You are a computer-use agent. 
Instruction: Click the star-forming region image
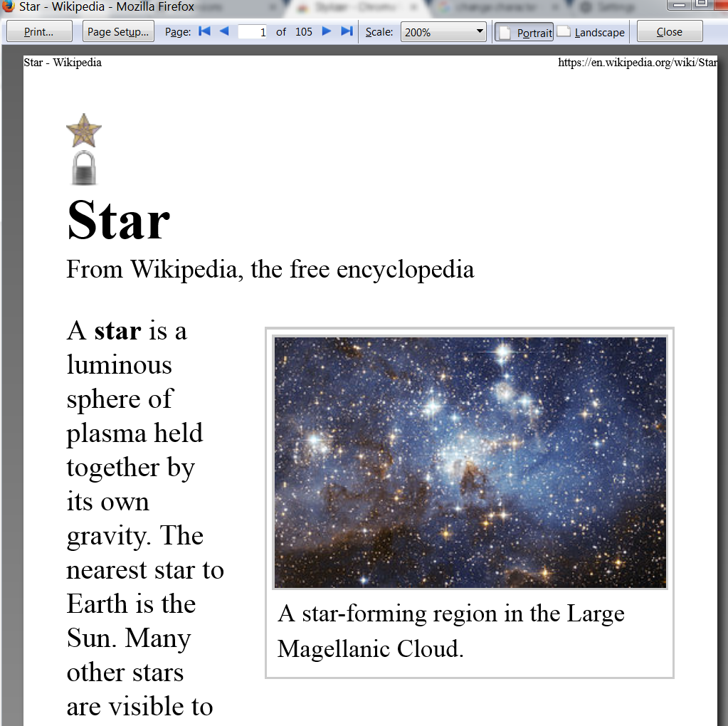470,463
